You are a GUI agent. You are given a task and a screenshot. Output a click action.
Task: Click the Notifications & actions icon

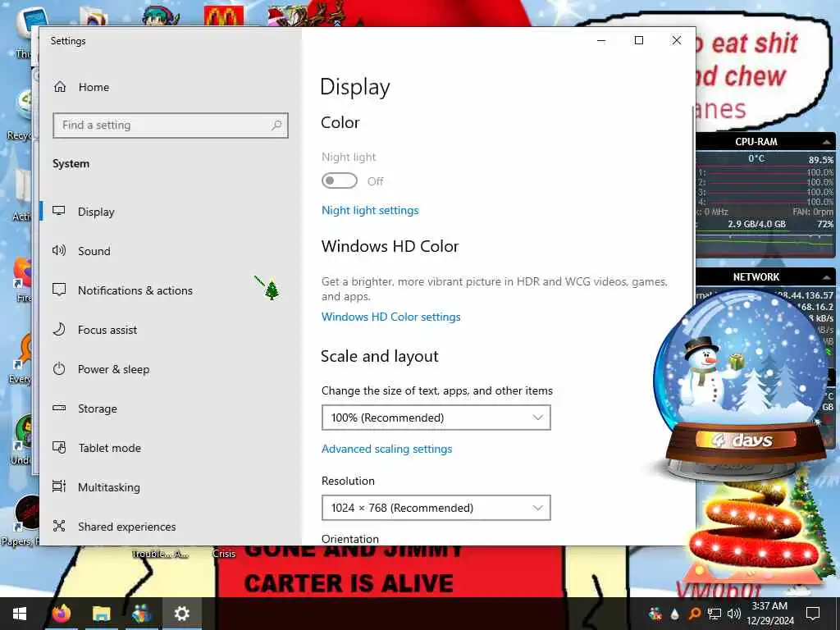click(x=59, y=290)
